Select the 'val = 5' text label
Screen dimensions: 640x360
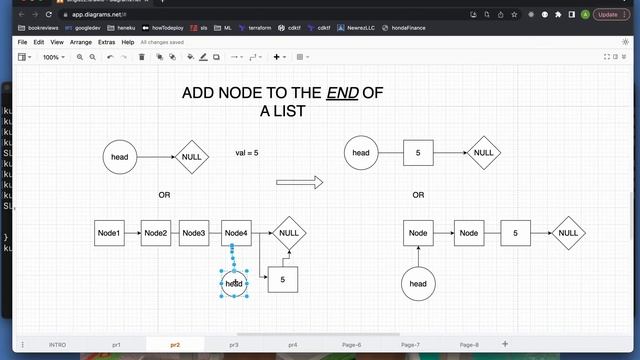pos(247,153)
